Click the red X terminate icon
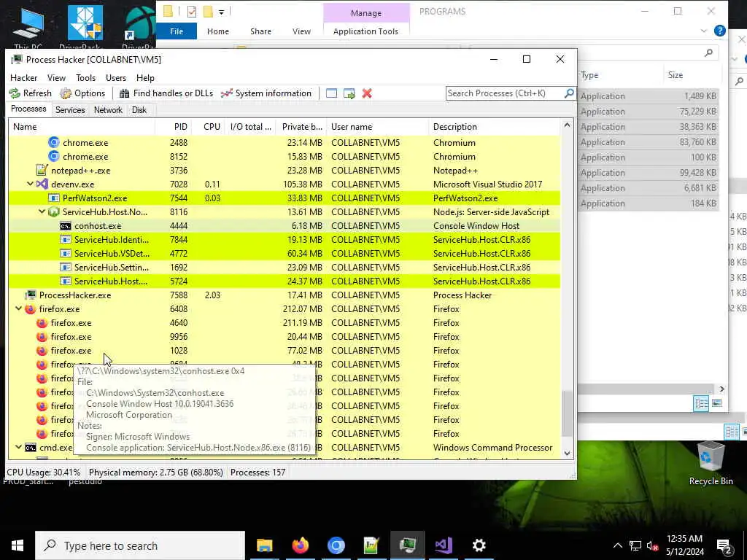The height and width of the screenshot is (560, 747). tap(367, 93)
